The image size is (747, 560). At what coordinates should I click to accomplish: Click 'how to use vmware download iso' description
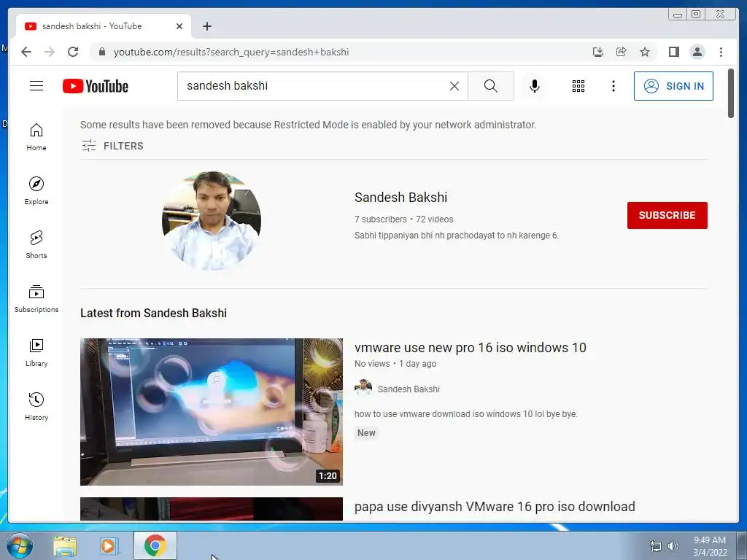tap(466, 414)
